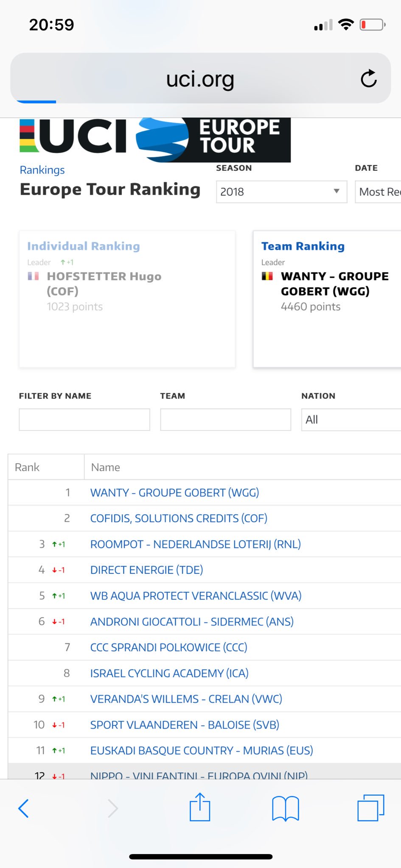Tap the Safari forward arrow
The image size is (401, 868).
click(x=112, y=808)
